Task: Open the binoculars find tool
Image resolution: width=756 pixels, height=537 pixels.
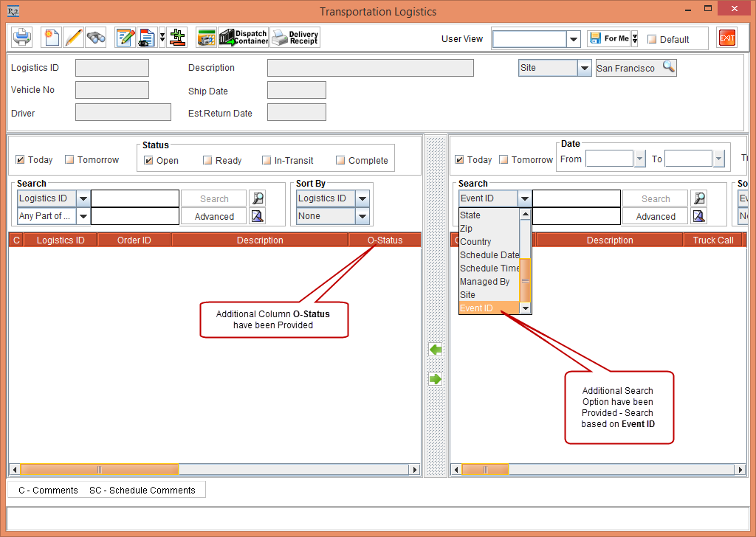Action: pyautogui.click(x=96, y=37)
